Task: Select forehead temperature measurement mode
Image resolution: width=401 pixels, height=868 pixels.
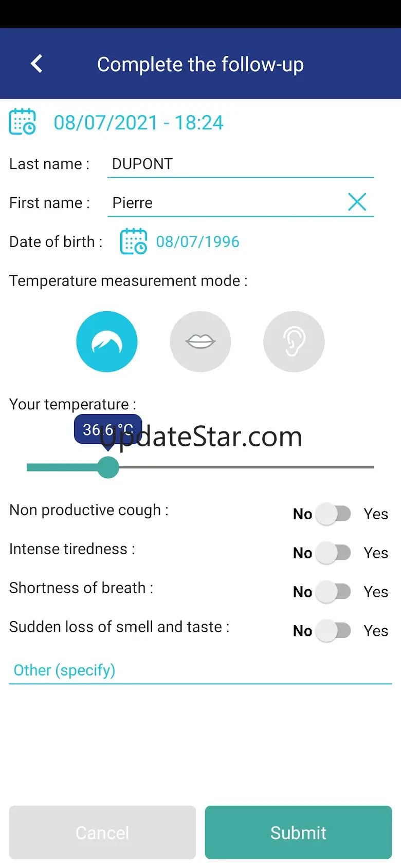Action: (x=107, y=342)
